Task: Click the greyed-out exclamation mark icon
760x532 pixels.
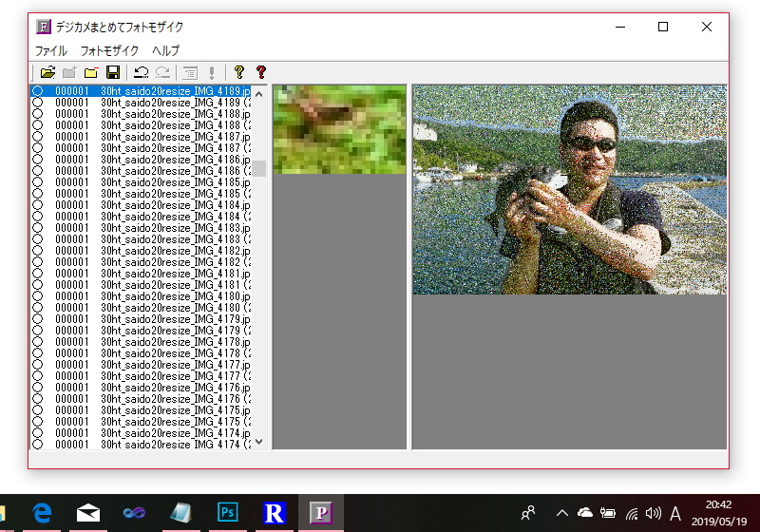Action: 212,73
